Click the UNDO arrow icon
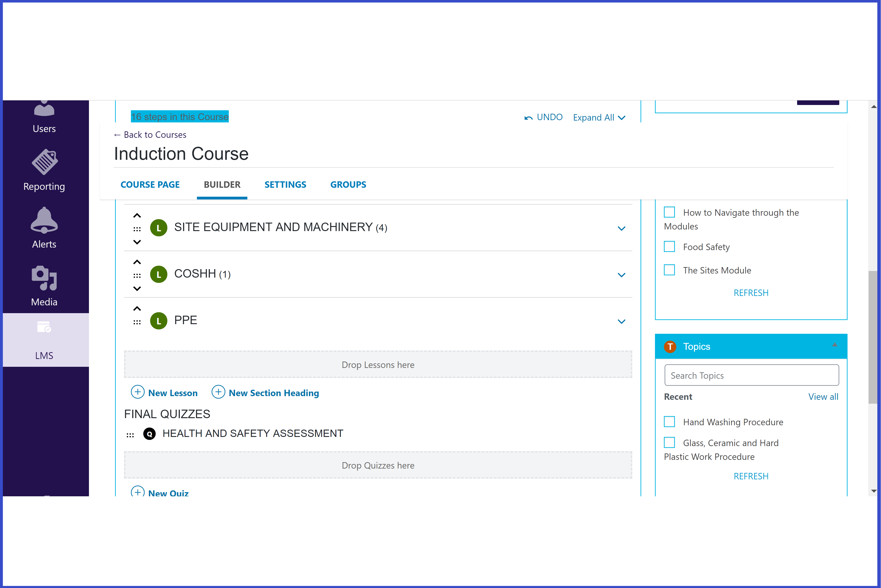Screen dimensions: 881x588 (x=528, y=118)
